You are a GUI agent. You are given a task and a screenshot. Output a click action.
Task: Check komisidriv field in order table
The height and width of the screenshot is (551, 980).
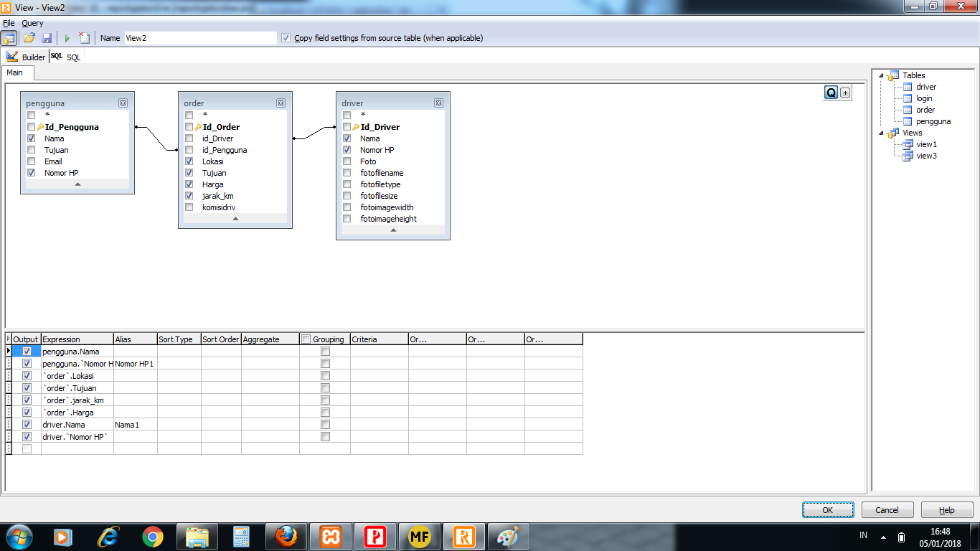pyautogui.click(x=189, y=207)
